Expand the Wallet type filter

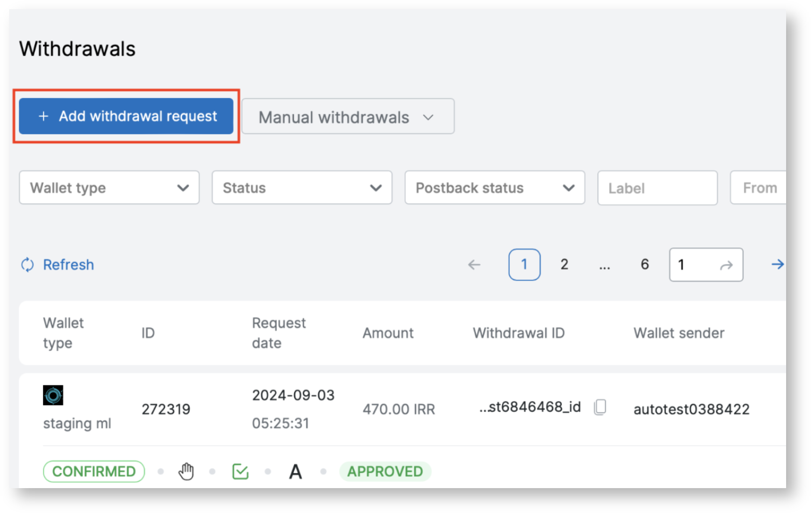pos(109,188)
